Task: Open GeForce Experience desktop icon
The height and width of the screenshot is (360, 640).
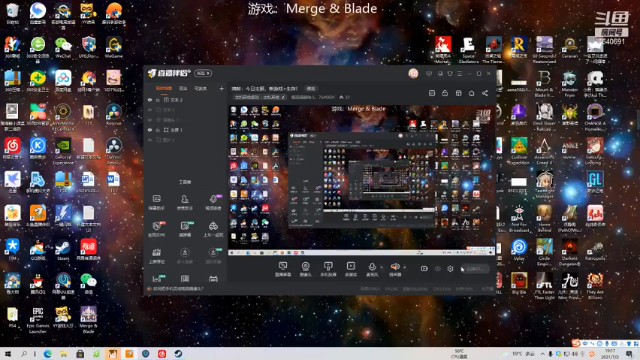Action: [x=63, y=151]
